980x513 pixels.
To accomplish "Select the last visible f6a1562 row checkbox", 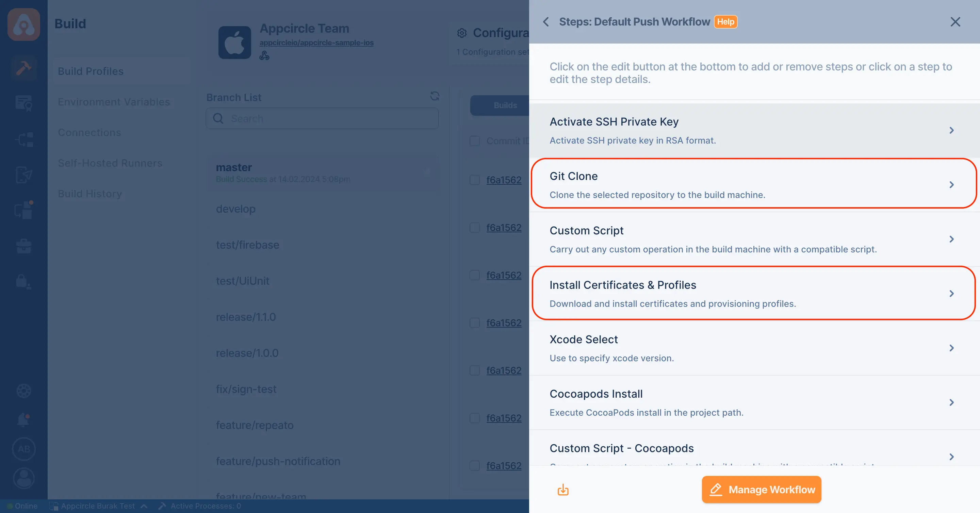I will 474,466.
